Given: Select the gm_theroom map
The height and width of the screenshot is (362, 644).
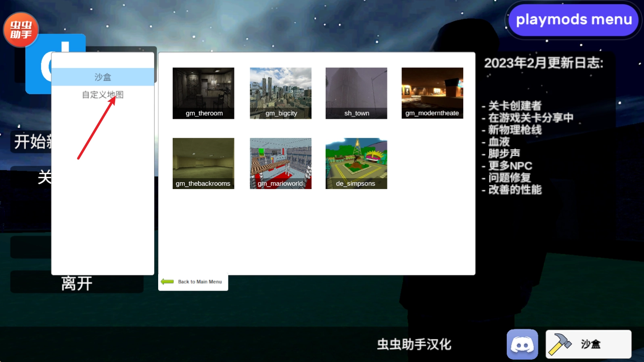Looking at the screenshot, I should click(x=203, y=93).
